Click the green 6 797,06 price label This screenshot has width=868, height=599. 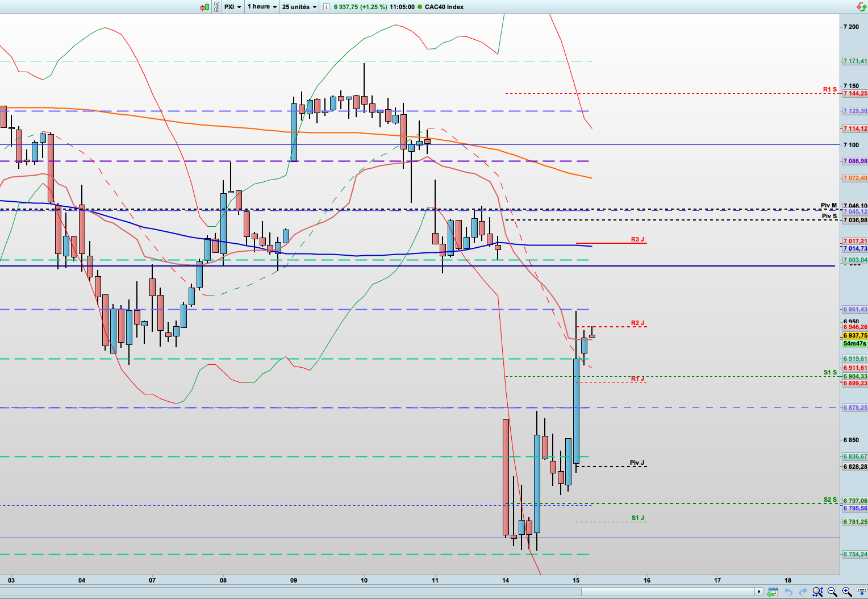tap(855, 501)
